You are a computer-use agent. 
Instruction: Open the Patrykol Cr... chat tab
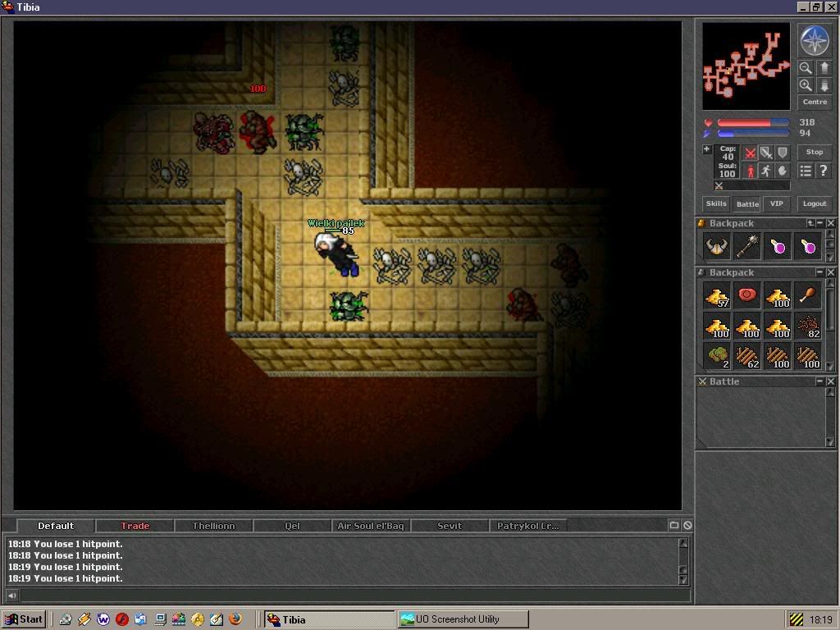click(x=528, y=526)
